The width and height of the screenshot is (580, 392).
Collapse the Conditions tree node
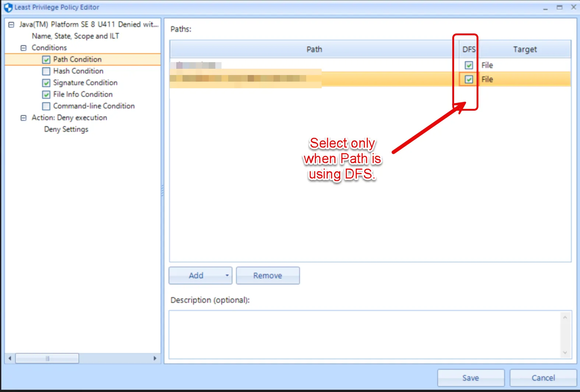click(x=24, y=48)
